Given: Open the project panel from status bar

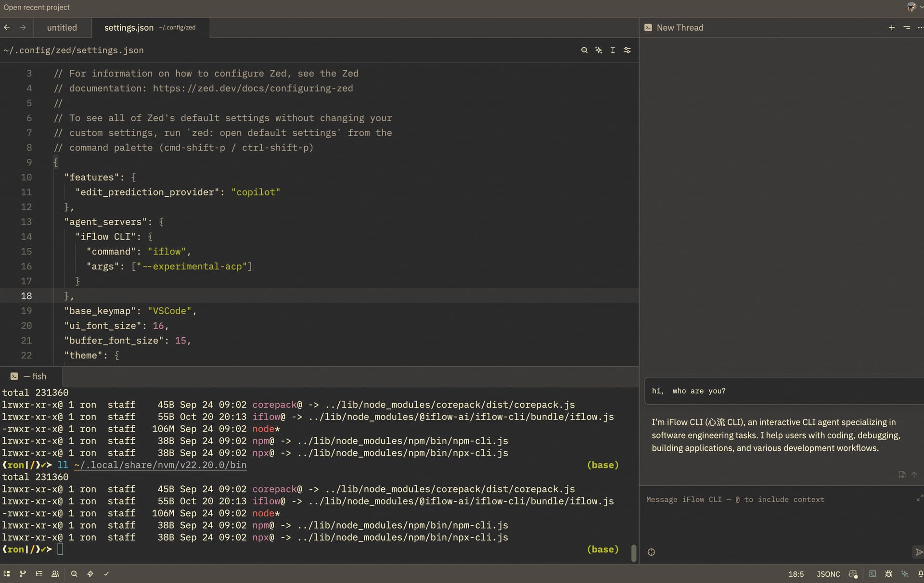Looking at the screenshot, I should click(7, 573).
